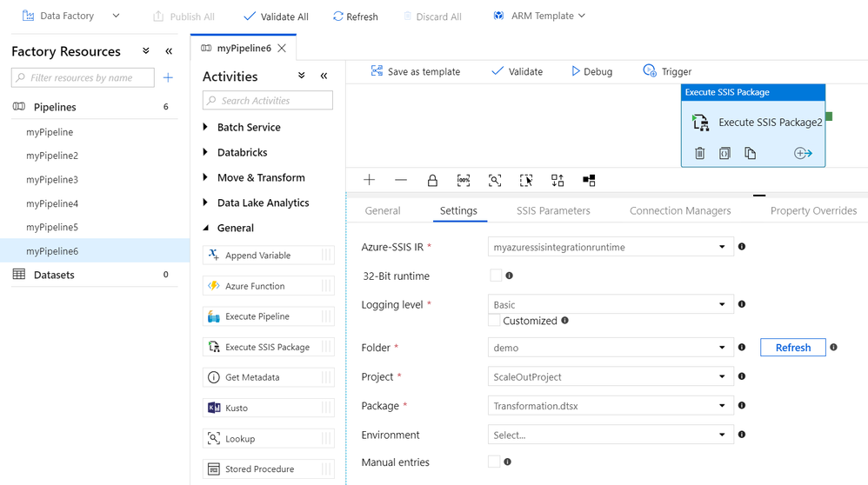Open the Data Factory dropdown
This screenshot has width=868, height=485.
(70, 16)
